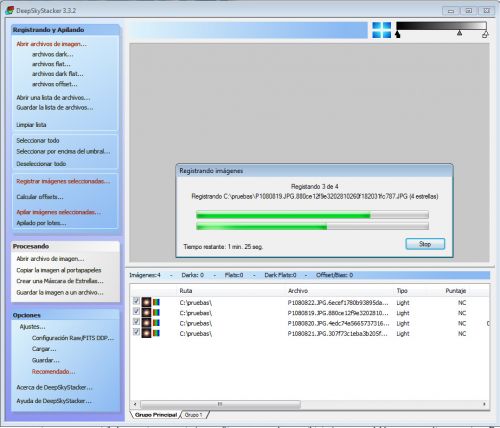Screen dimensions: 500x428
Task: Move the black point gradient marker
Action: (x=397, y=34)
